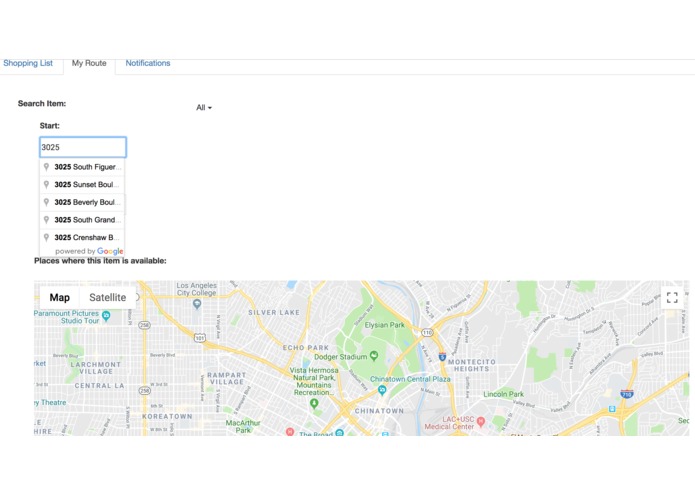Viewport: 695px width, 494px height.
Task: Click the Montecito Heights map label
Action: (472, 365)
